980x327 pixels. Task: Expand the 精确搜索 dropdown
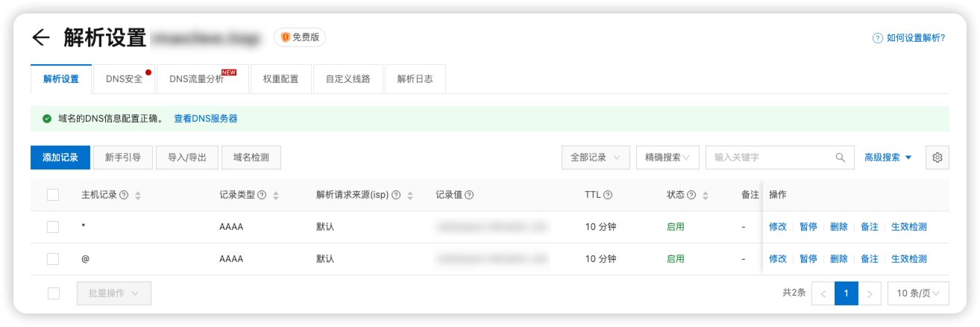(x=668, y=158)
